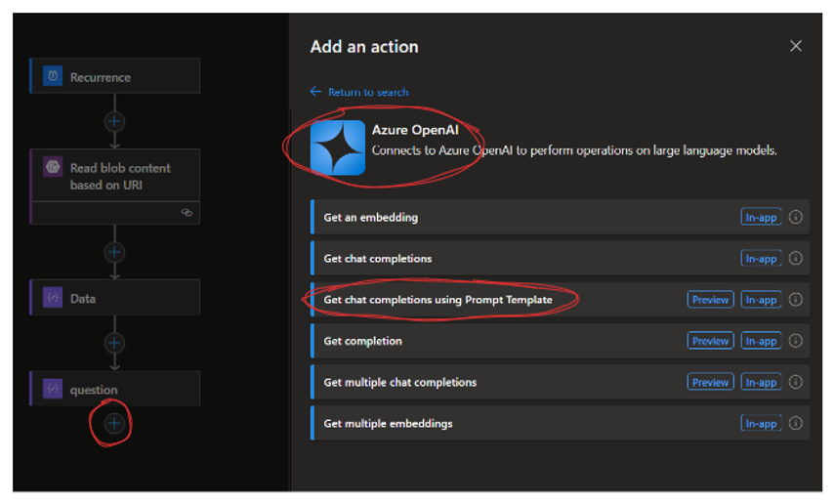
Task: Insert a step between Data and question
Action: point(114,343)
